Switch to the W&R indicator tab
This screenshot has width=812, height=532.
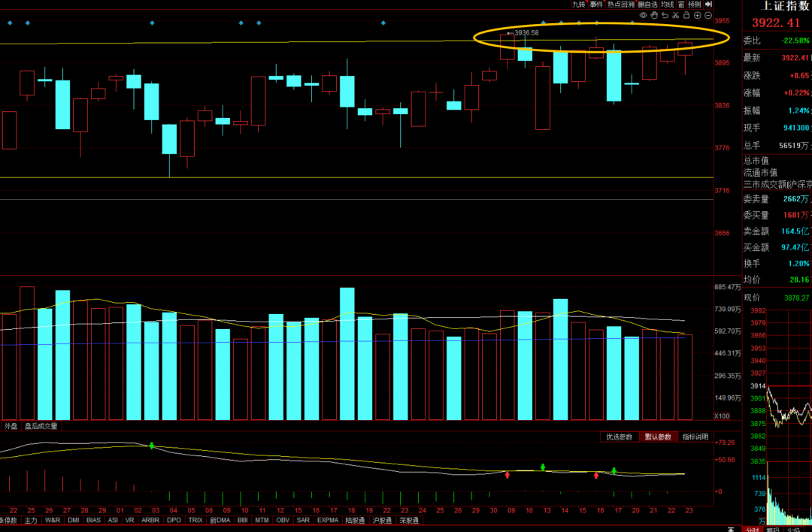[53, 520]
